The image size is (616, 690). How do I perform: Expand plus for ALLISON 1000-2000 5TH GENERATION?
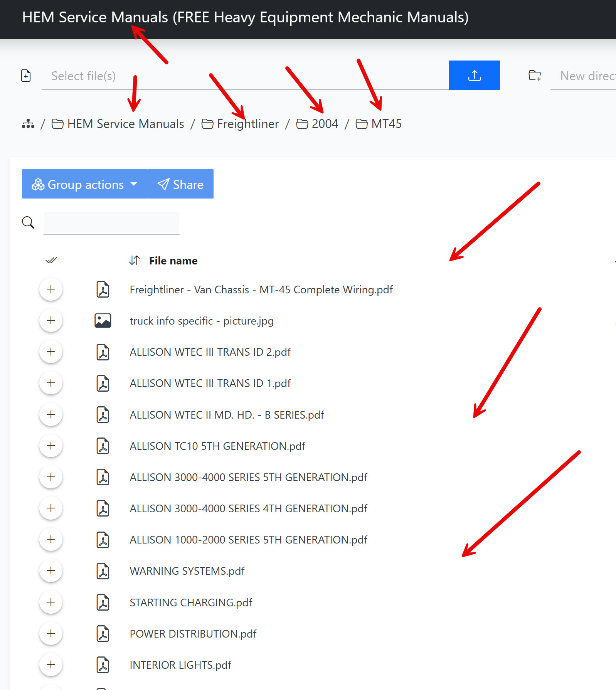pyautogui.click(x=51, y=539)
